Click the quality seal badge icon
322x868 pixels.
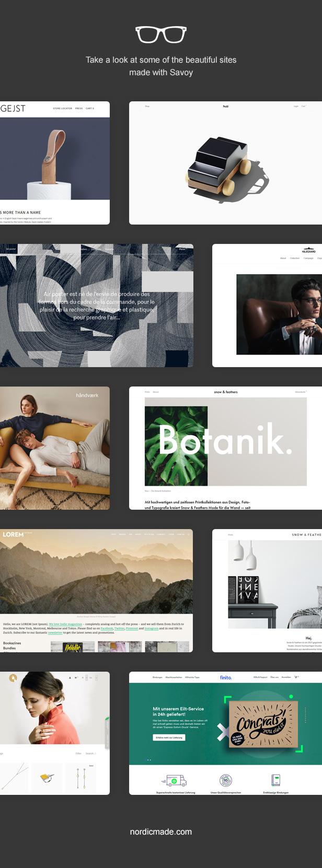coord(225,781)
